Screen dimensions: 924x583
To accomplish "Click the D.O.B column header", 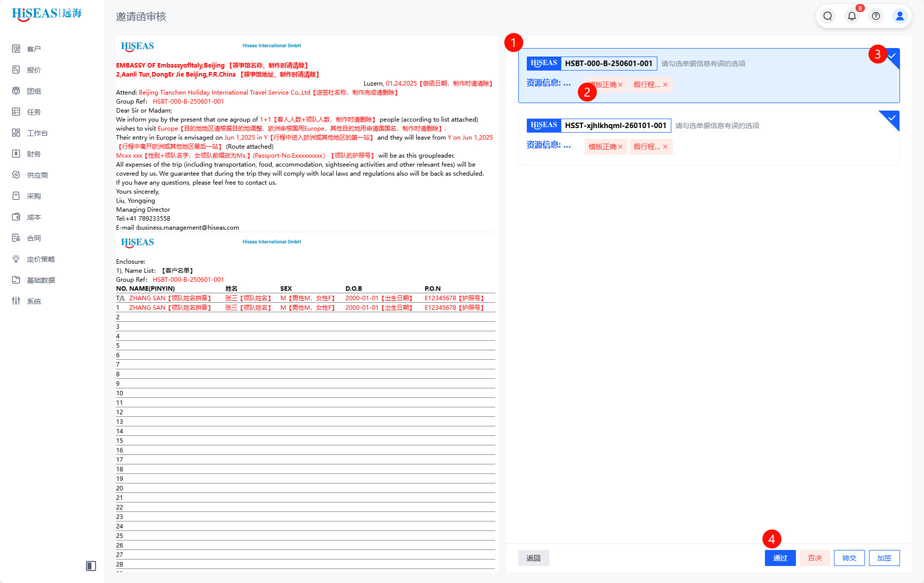I will 354,289.
